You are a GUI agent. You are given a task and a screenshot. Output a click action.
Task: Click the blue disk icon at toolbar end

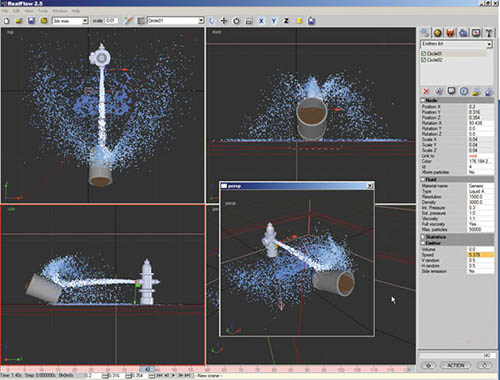311,21
